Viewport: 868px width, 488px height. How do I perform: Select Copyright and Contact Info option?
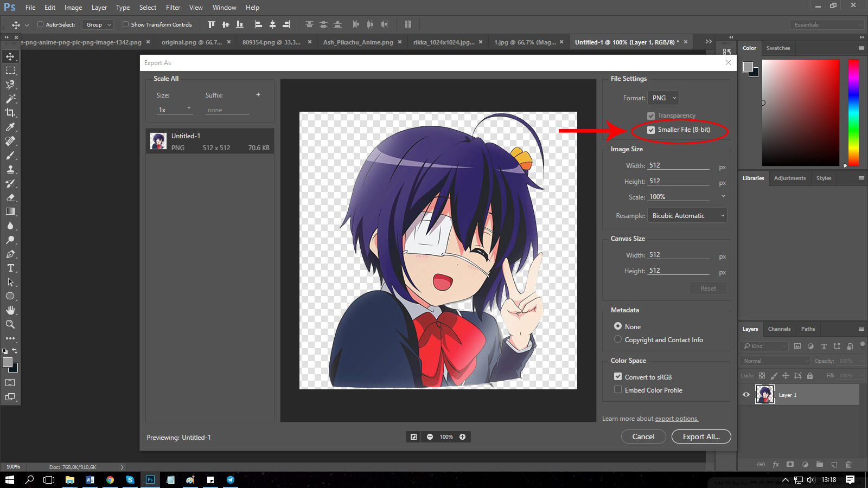618,339
